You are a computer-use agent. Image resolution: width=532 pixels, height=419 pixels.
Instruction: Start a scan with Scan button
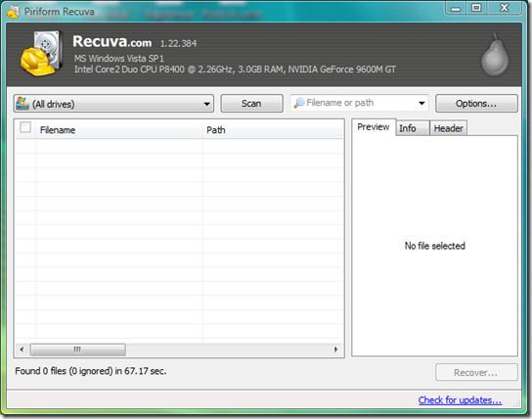pos(251,103)
